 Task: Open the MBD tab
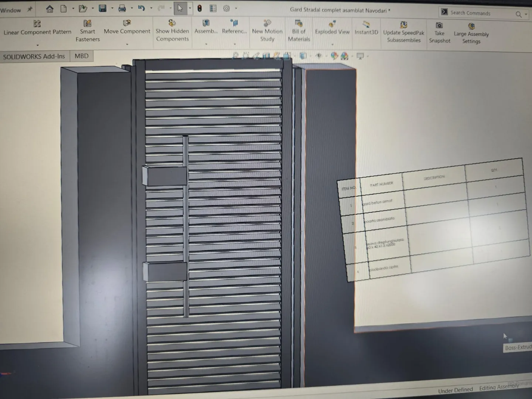coord(81,56)
